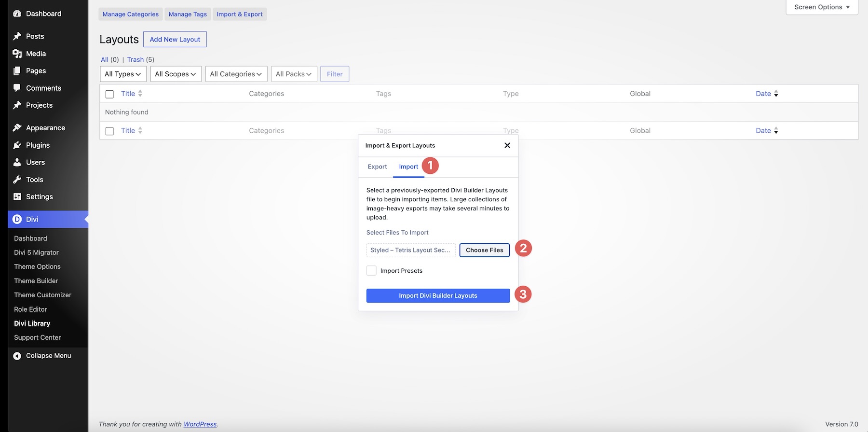This screenshot has height=432, width=868.
Task: Open Manage Categories tab
Action: click(x=130, y=14)
